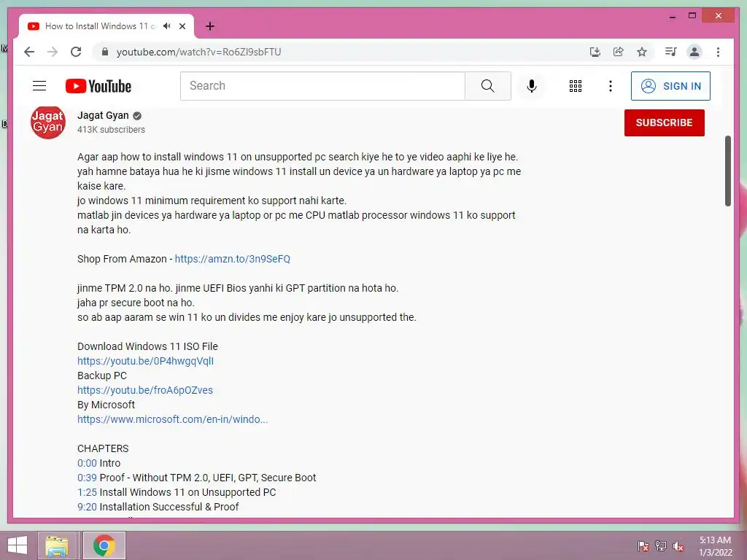Click the Chrome taskbar icon
This screenshot has width=747, height=560.
click(104, 545)
